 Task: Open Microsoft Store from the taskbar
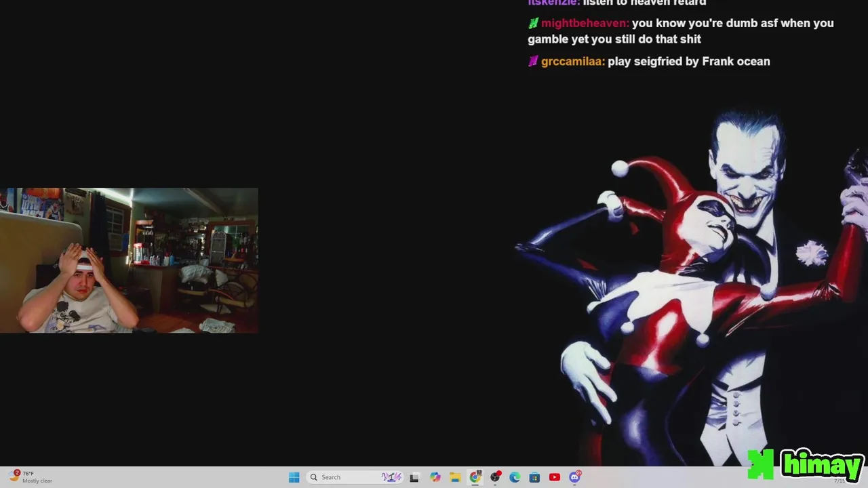click(x=534, y=477)
